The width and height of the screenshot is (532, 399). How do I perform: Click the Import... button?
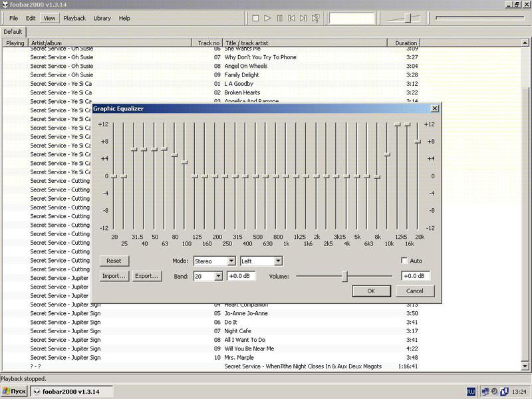click(114, 276)
